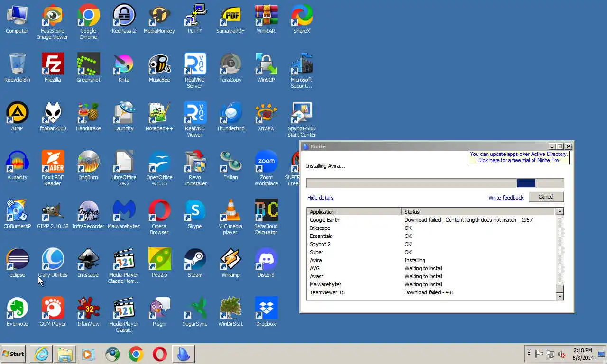Click the Opera taskbar icon
The height and width of the screenshot is (364, 607).
click(x=159, y=354)
